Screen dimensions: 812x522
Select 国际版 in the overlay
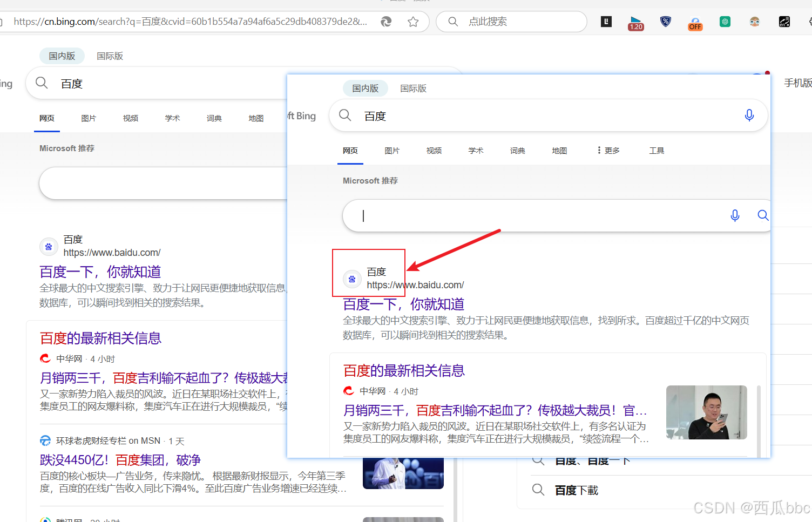414,88
